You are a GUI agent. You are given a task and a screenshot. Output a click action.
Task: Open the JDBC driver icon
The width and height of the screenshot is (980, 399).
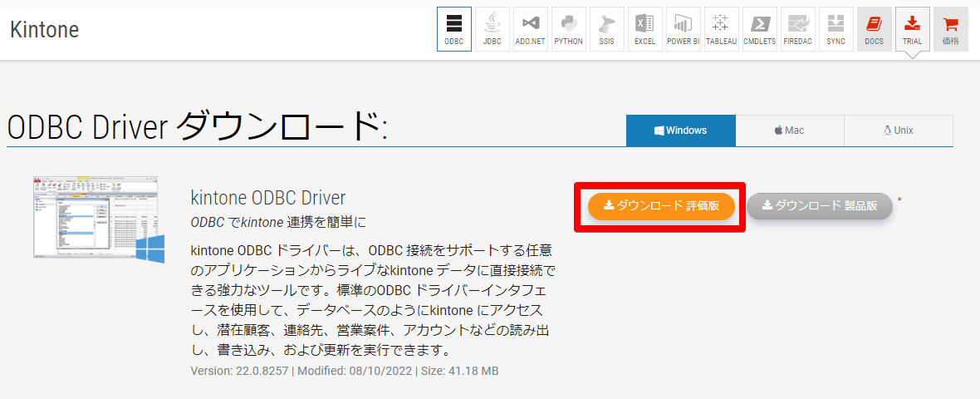[x=492, y=29]
